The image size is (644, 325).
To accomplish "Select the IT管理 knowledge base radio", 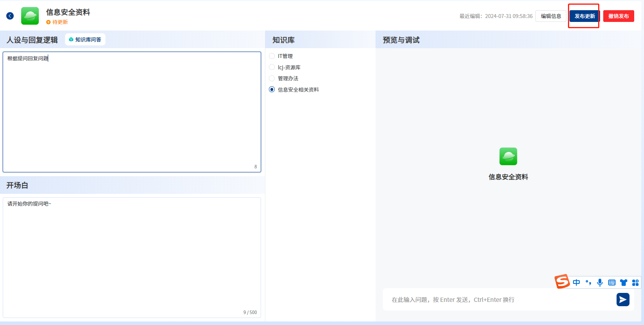I will point(272,56).
